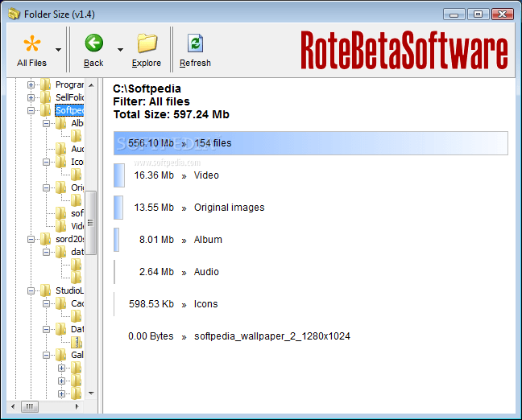
Task: Select the Ico folder in the tree
Action: [x=77, y=162]
